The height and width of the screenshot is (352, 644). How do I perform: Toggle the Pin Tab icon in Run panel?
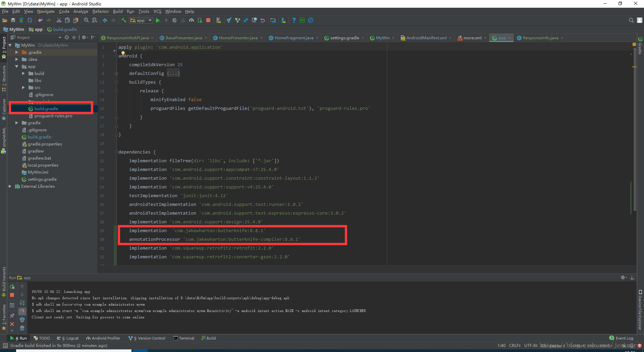pyautogui.click(x=12, y=316)
